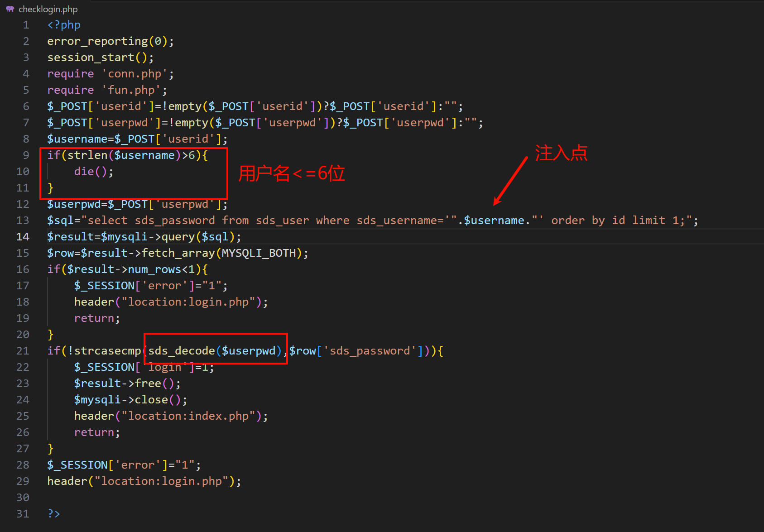The height and width of the screenshot is (532, 764).
Task: Click the red 注入点 annotation label
Action: 561,153
